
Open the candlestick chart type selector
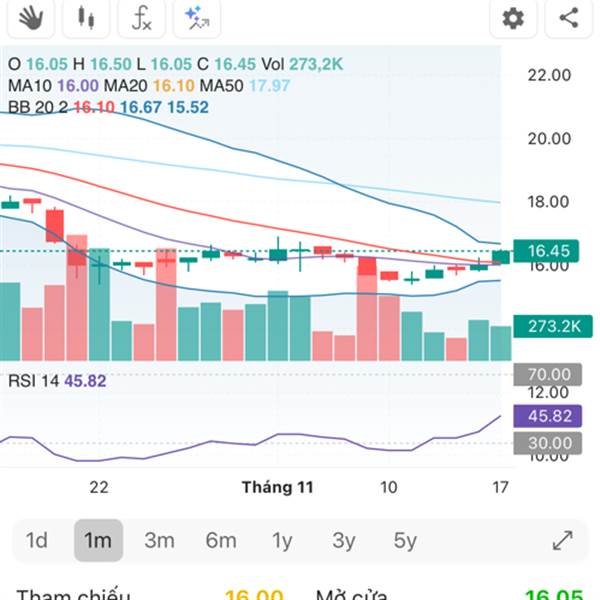click(x=86, y=17)
